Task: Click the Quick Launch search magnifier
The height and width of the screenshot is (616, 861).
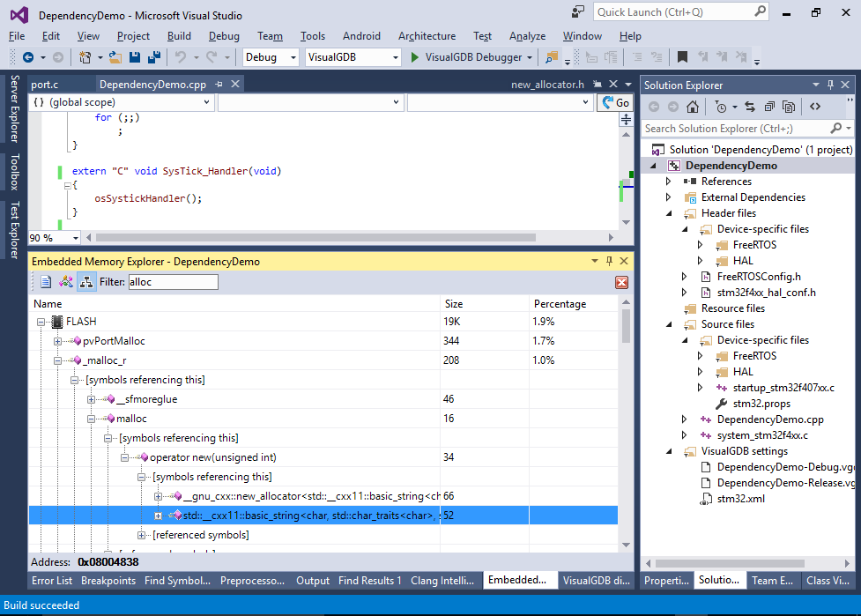Action: coord(760,11)
